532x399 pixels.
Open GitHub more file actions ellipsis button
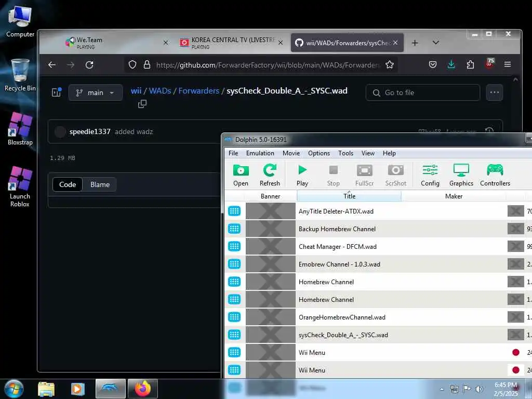[495, 92]
